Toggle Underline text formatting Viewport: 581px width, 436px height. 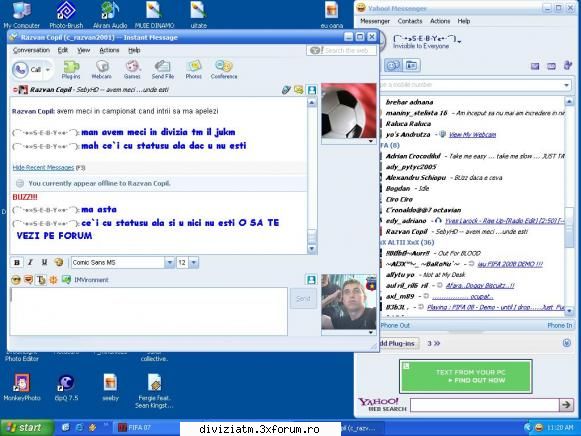pyautogui.click(x=44, y=262)
